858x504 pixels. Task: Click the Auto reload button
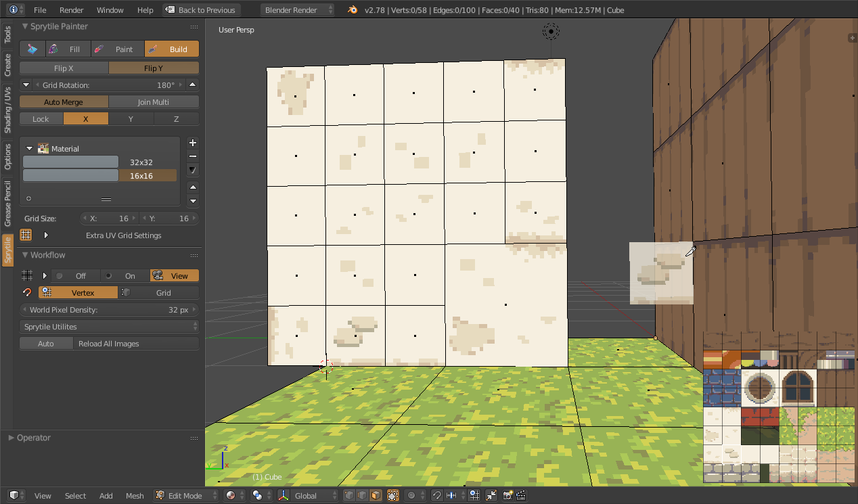46,344
